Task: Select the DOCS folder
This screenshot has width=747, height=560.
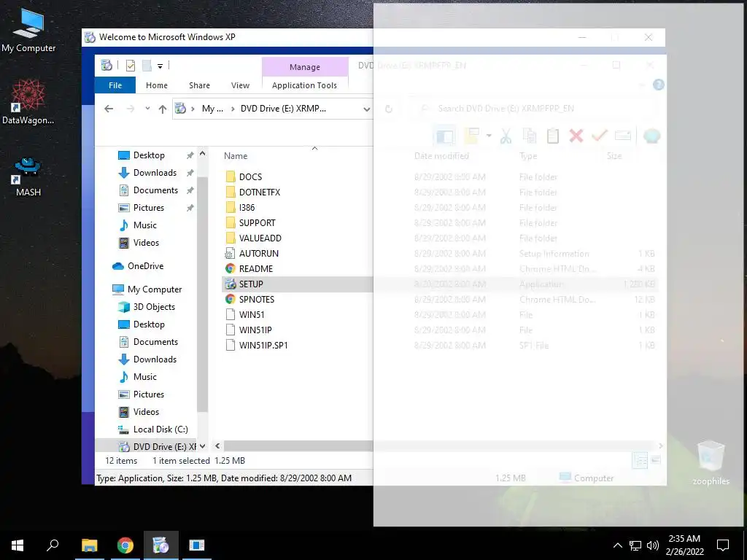Action: (250, 176)
